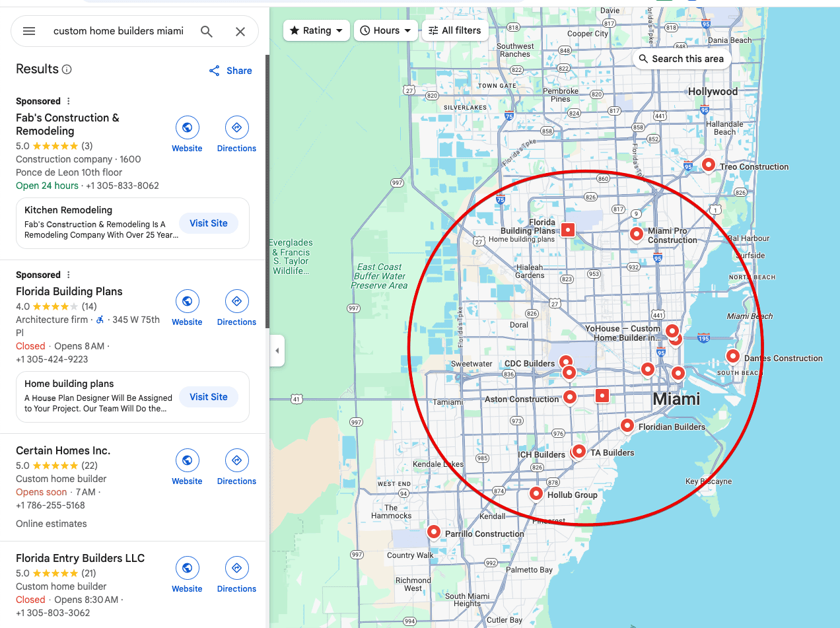840x628 pixels.
Task: Click the search magnifier icon
Action: [207, 31]
